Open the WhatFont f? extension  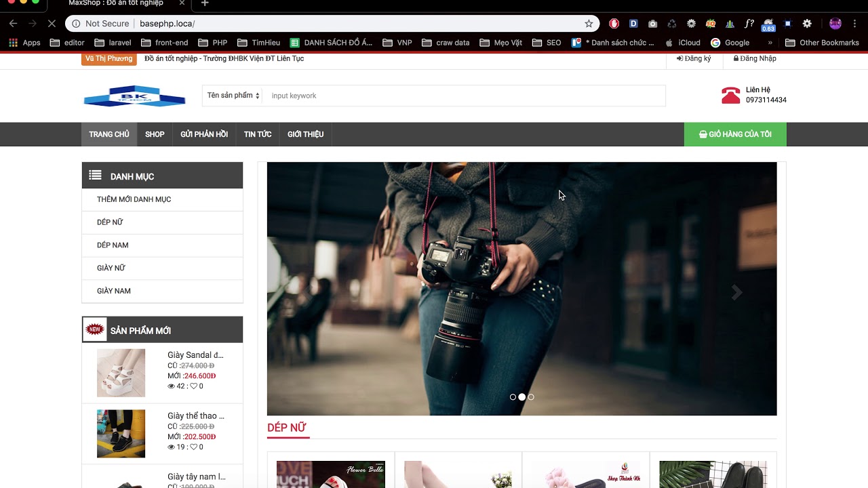[749, 24]
